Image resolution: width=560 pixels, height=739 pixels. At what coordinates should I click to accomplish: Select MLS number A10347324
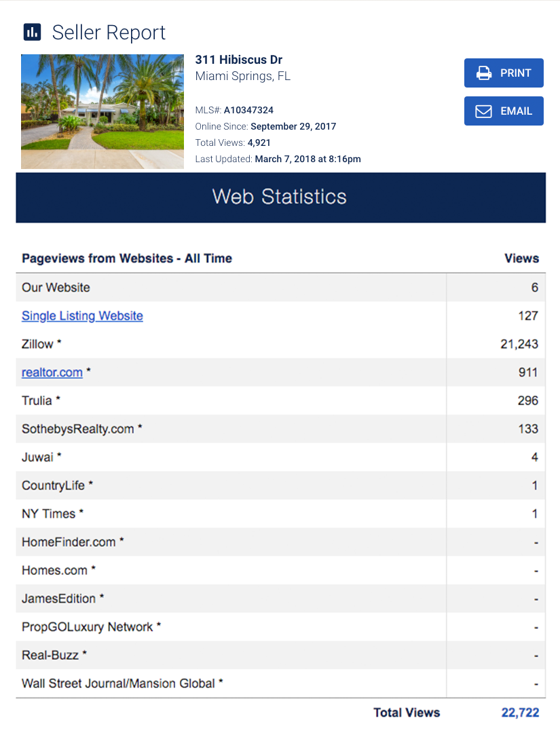(x=248, y=111)
